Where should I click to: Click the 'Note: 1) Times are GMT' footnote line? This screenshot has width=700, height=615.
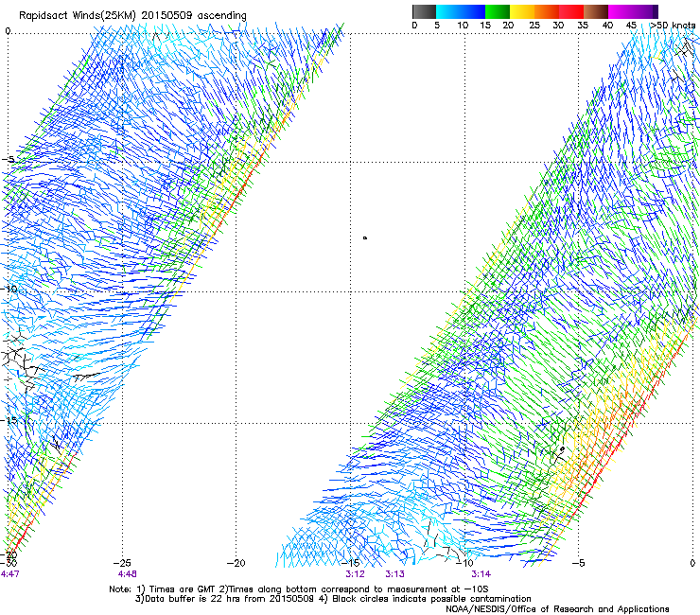pyautogui.click(x=298, y=589)
